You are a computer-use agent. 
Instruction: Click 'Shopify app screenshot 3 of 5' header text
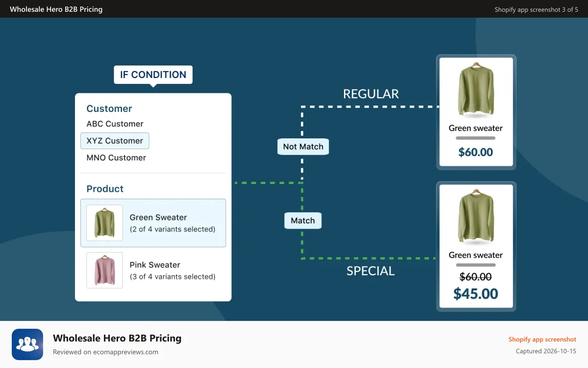(537, 9)
